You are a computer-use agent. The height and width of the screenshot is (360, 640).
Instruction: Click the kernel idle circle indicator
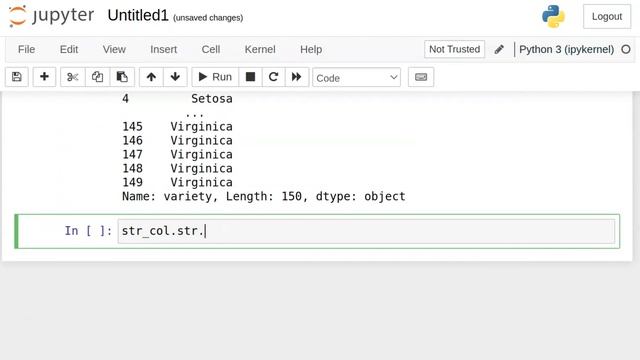tap(626, 49)
